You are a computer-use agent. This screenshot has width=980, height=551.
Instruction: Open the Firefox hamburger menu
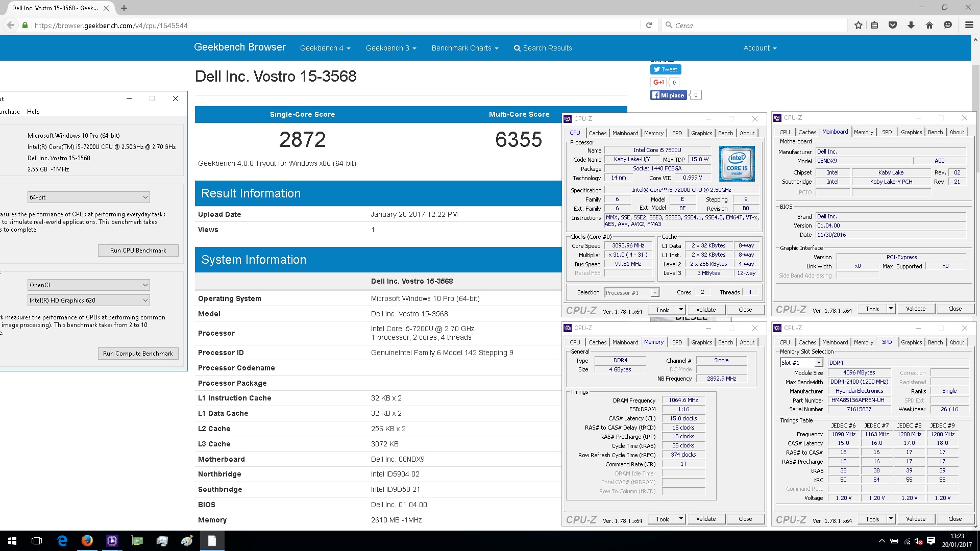(969, 25)
